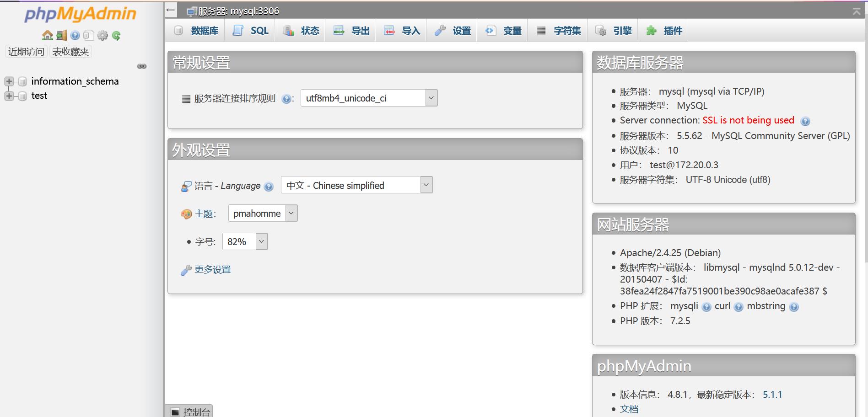Click the test database cylinder icon
The height and width of the screenshot is (417, 868).
coord(22,96)
